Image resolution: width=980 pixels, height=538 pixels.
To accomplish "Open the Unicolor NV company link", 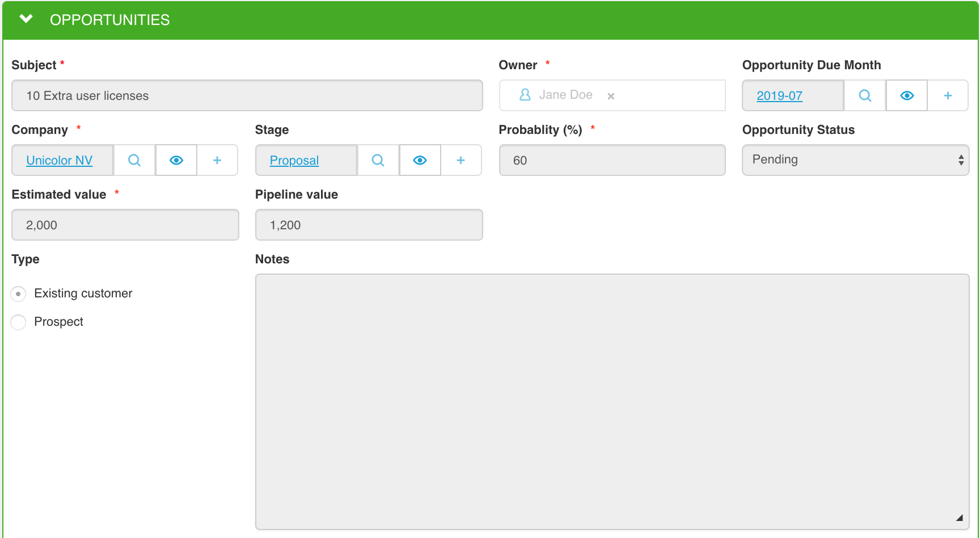I will tap(59, 161).
